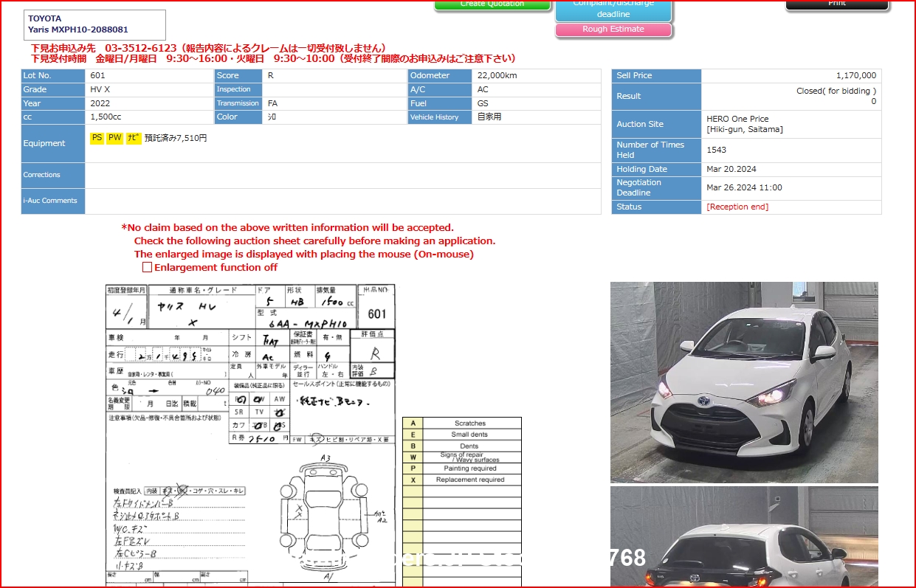The height and width of the screenshot is (588, 916).
Task: Click the i-Auc Comments label cell
Action: [x=53, y=201]
